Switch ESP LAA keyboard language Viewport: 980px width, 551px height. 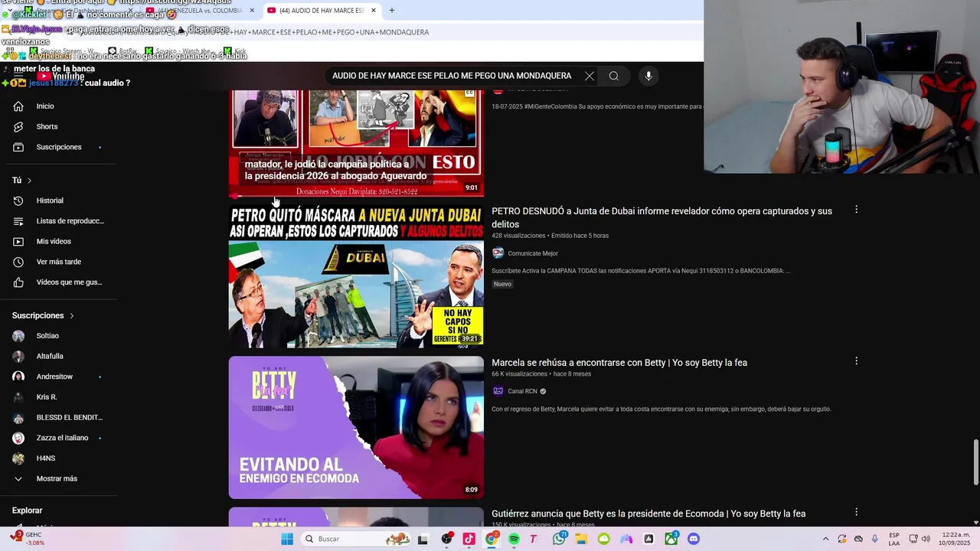click(894, 539)
